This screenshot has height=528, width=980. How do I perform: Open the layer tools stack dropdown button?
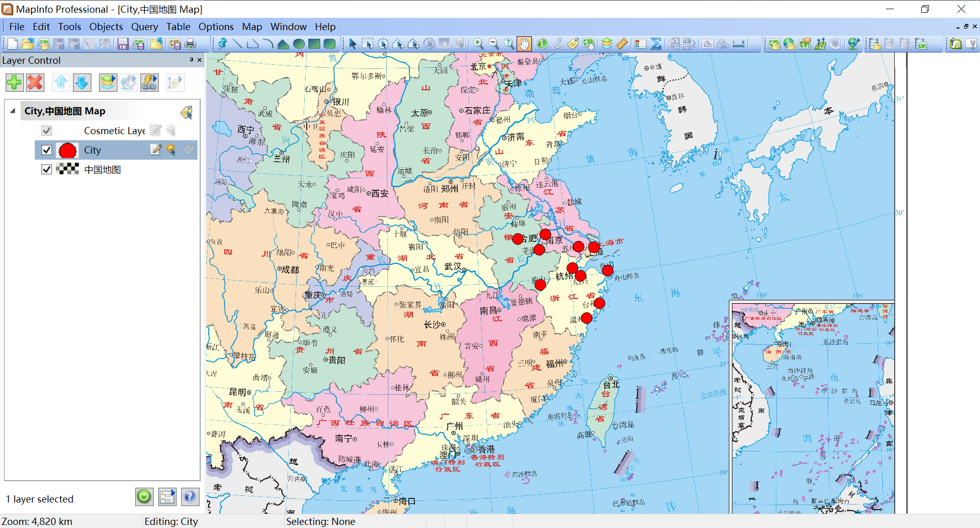pos(108,83)
